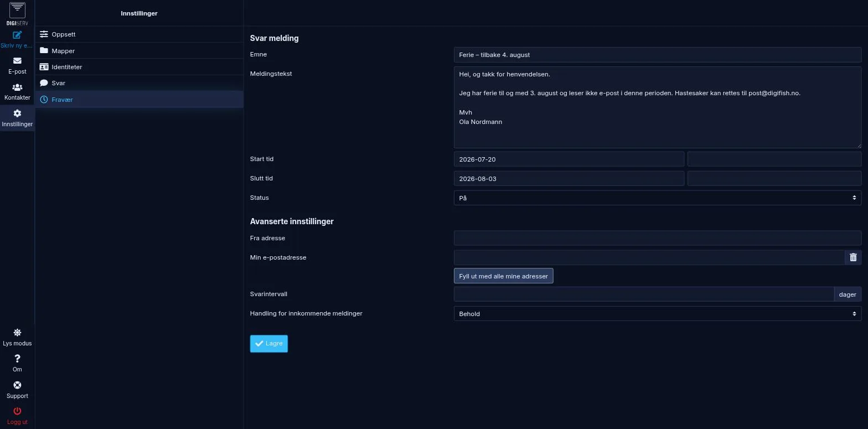
Task: Click Start tid date field
Action: [569, 159]
